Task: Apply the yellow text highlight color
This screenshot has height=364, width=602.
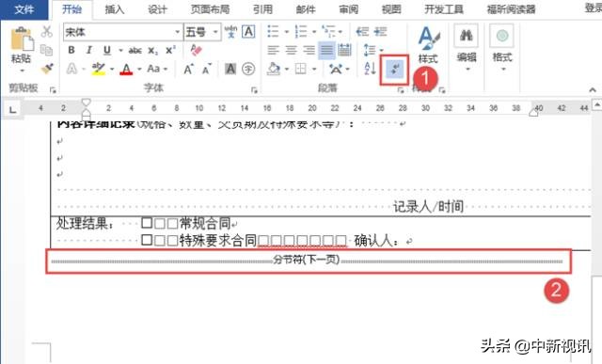Action: 98,69
